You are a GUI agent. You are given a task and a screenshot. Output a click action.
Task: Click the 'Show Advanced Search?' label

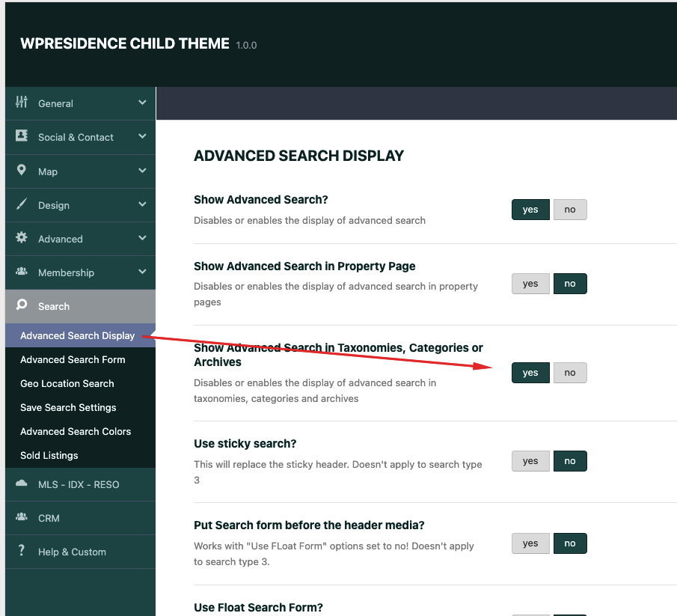[x=261, y=200]
